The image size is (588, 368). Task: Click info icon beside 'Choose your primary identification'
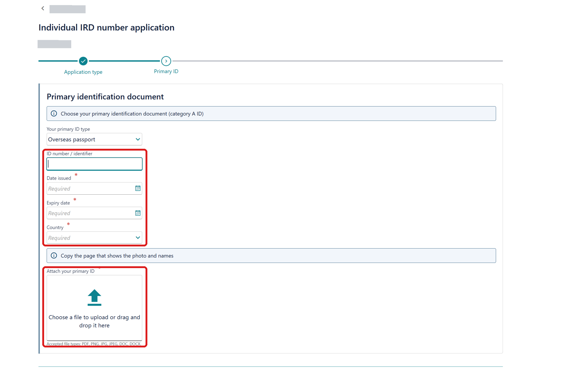pos(54,113)
